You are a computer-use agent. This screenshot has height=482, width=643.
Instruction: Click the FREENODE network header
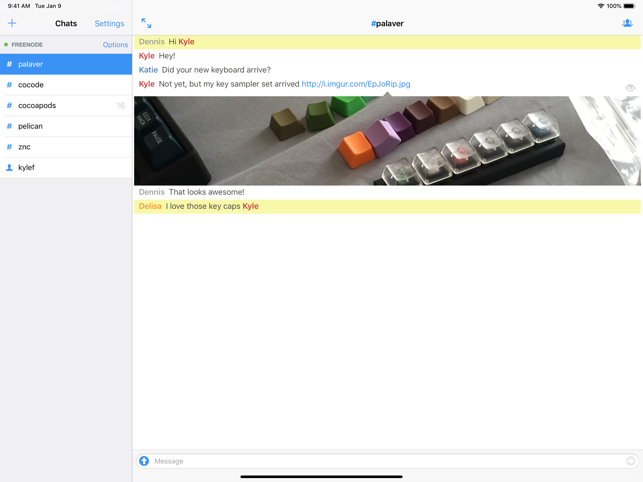click(27, 45)
